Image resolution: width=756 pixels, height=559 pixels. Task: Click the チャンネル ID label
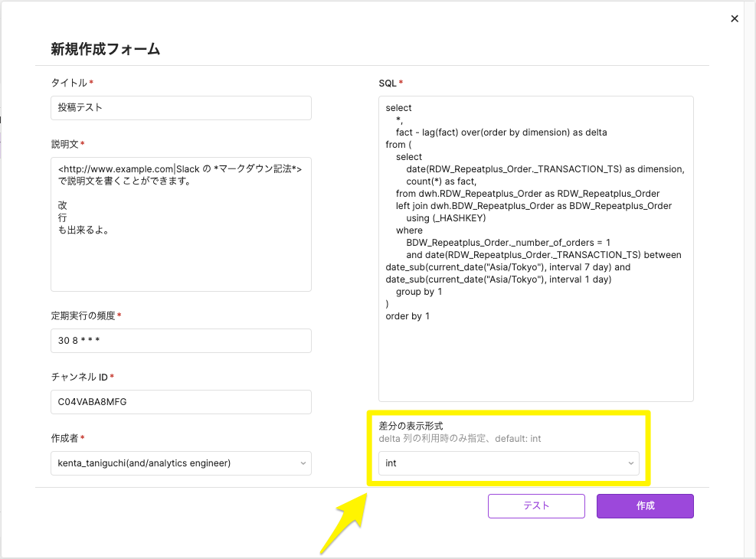79,377
